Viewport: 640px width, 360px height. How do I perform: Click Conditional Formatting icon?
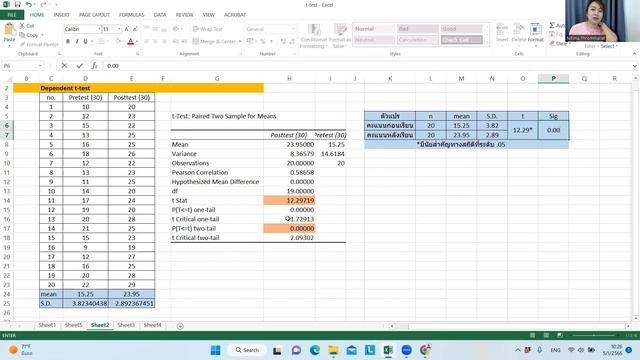coord(313,30)
